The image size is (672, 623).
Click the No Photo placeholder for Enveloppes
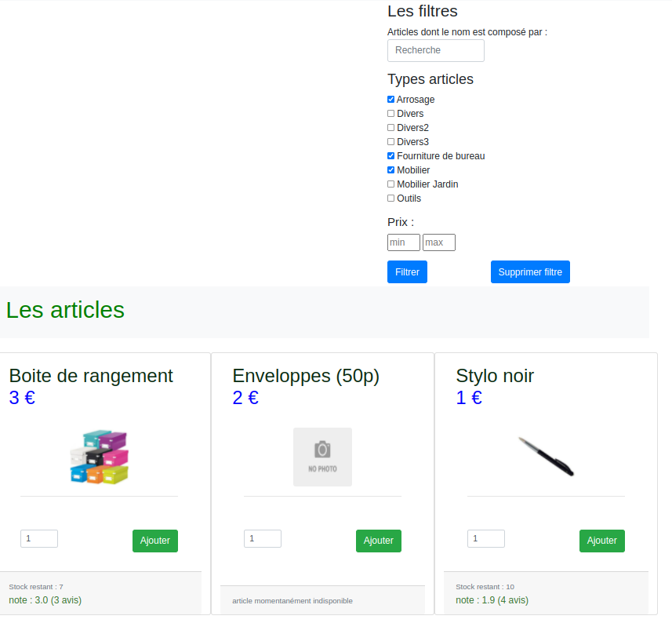pyautogui.click(x=322, y=457)
